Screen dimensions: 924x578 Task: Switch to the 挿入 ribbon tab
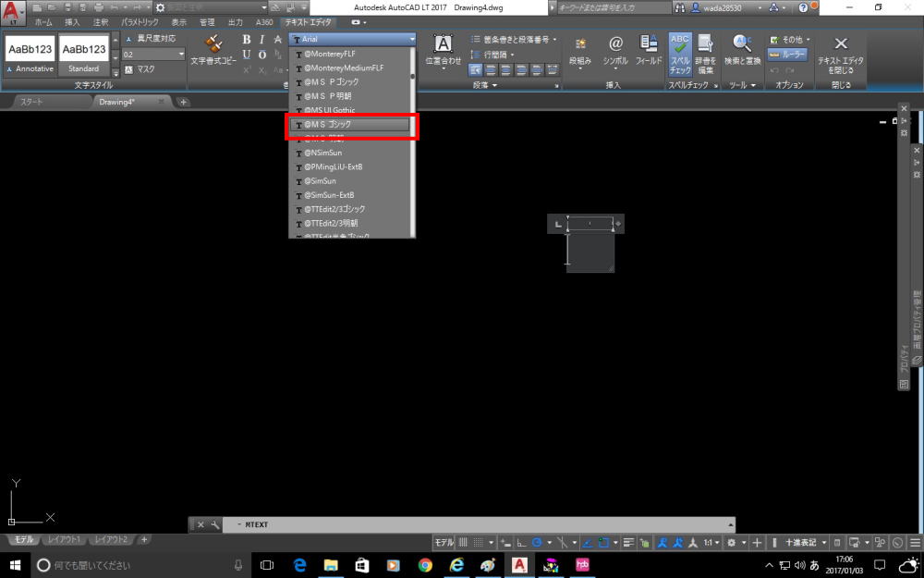72,22
